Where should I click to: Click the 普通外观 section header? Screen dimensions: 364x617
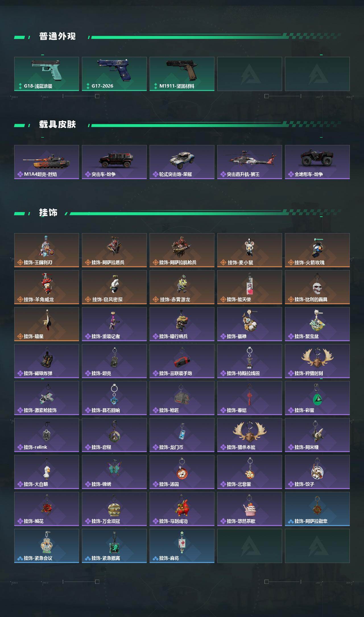click(57, 36)
